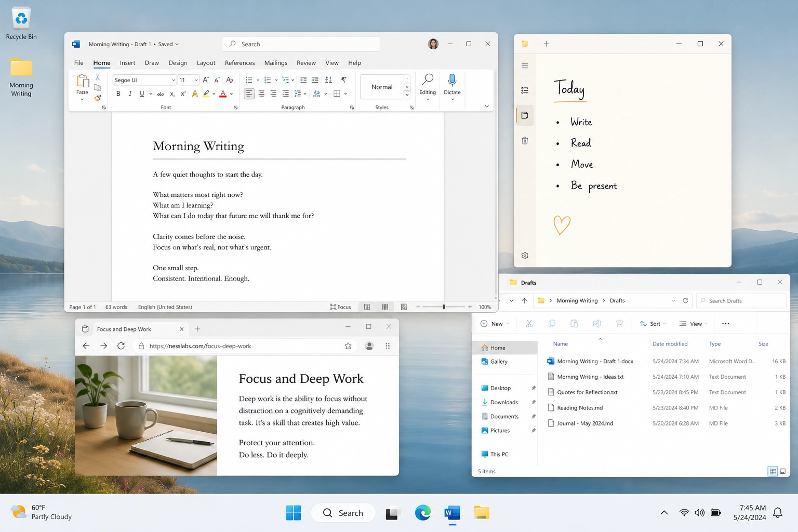Screen dimensions: 798x532
Task: Open settings gear in notes app
Action: pos(525,256)
